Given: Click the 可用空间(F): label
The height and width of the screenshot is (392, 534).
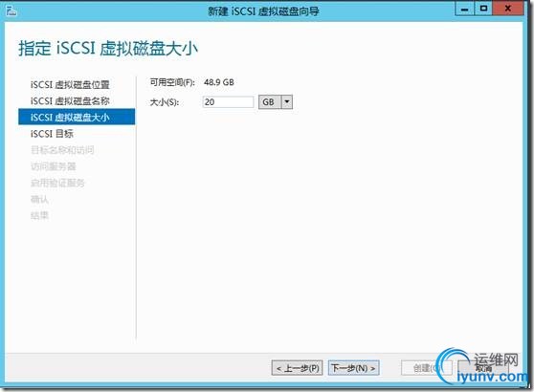Looking at the screenshot, I should pyautogui.click(x=172, y=82).
